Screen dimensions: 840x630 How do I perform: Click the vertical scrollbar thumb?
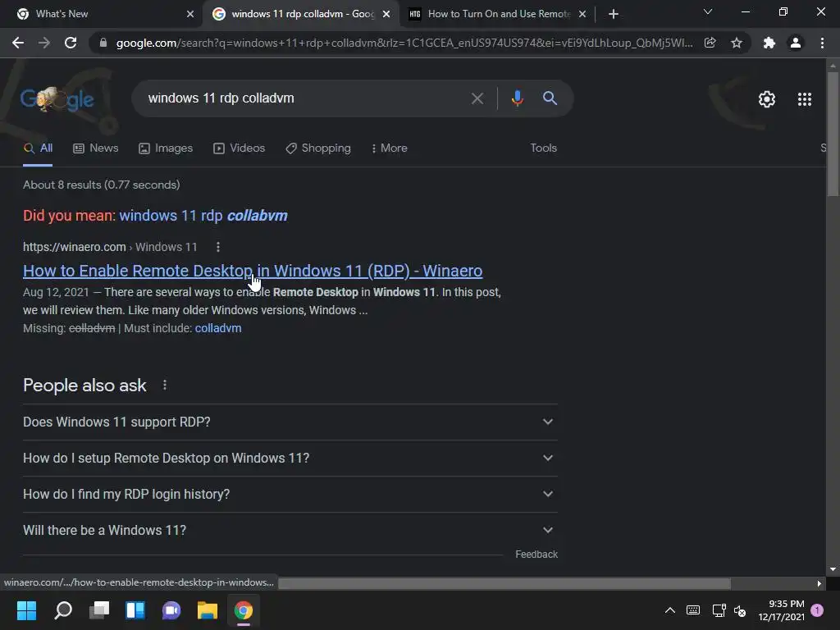pos(833,134)
